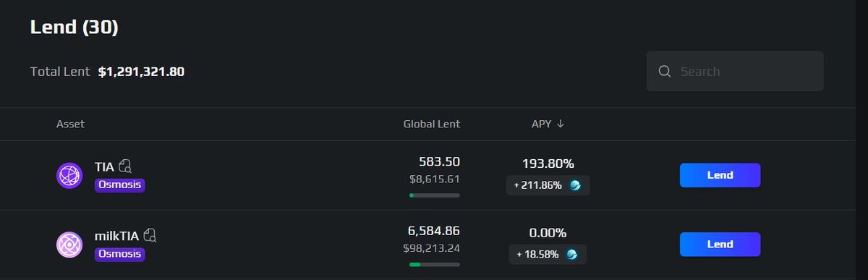Lend the milkTIA asset

[720, 245]
